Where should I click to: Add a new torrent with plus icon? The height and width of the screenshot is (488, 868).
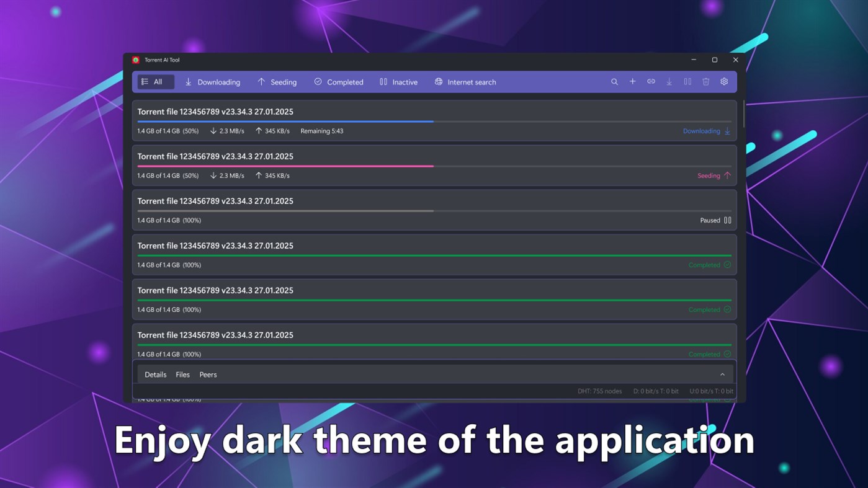633,82
